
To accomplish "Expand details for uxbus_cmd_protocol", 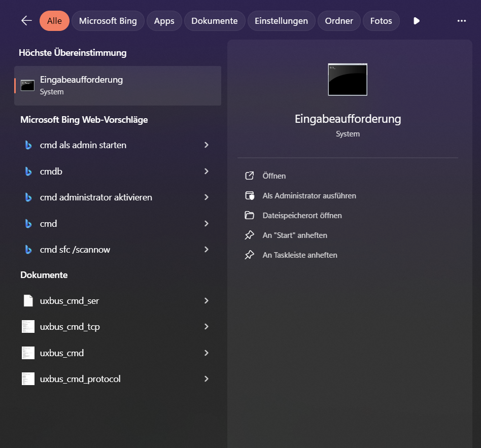I will pos(207,378).
